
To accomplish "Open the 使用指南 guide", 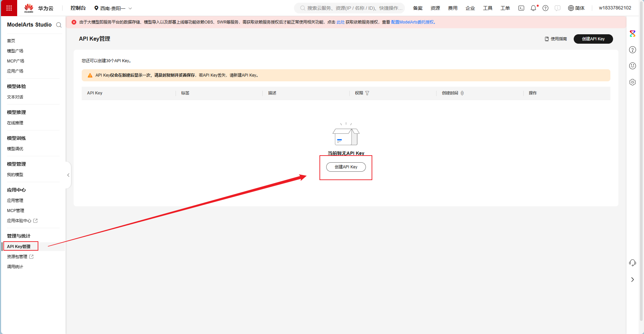I will click(x=556, y=39).
